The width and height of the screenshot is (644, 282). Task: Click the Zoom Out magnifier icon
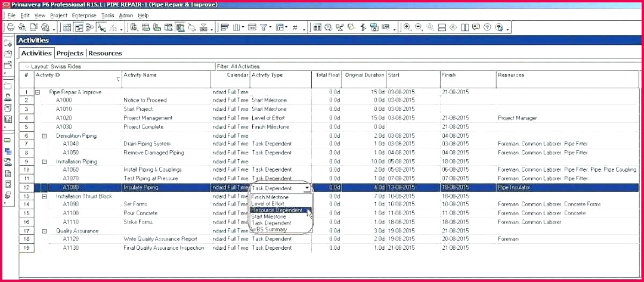pyautogui.click(x=419, y=27)
